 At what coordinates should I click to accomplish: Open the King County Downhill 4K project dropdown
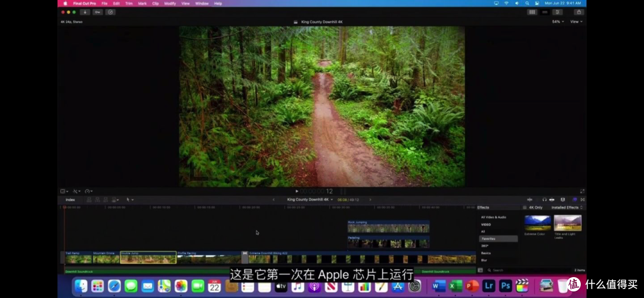[310, 199]
